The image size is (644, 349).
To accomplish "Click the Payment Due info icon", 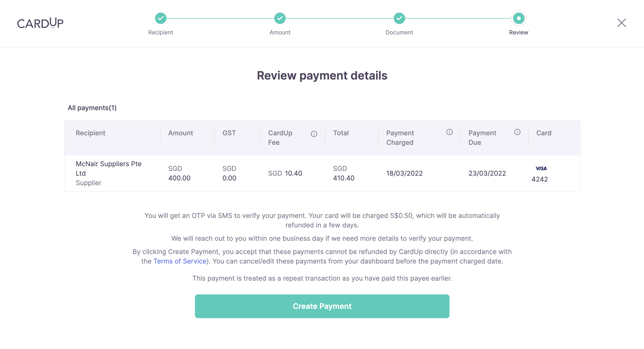I will 517,132.
